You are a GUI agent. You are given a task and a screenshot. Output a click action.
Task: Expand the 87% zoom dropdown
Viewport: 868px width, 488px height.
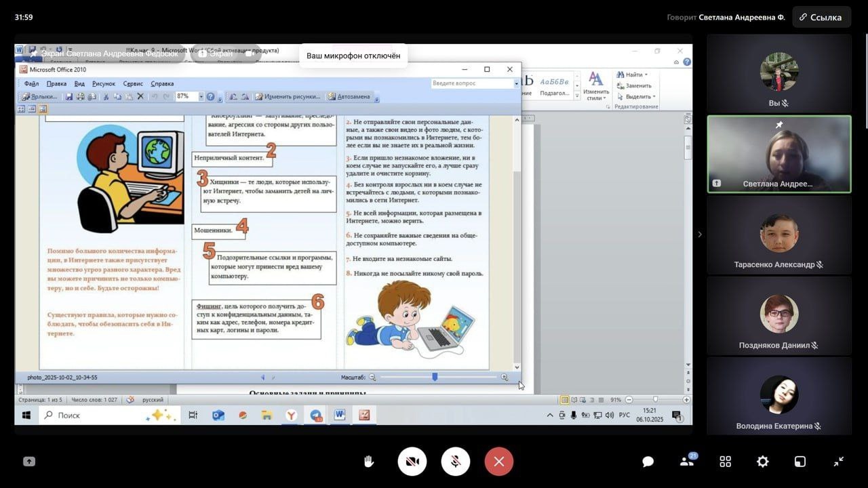[201, 97]
